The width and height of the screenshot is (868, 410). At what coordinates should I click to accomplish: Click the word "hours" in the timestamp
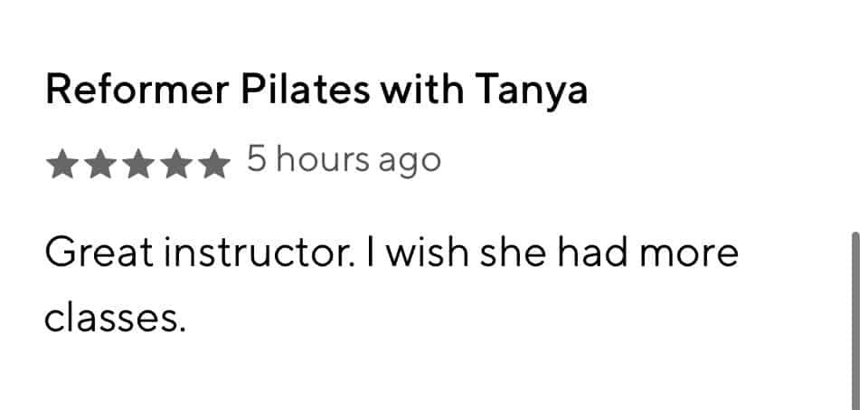(x=322, y=161)
